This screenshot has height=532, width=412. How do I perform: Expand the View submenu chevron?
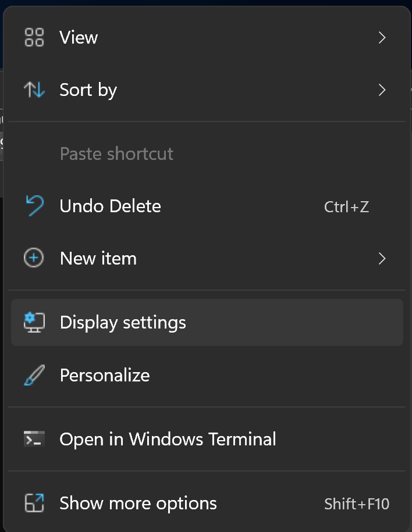click(382, 37)
